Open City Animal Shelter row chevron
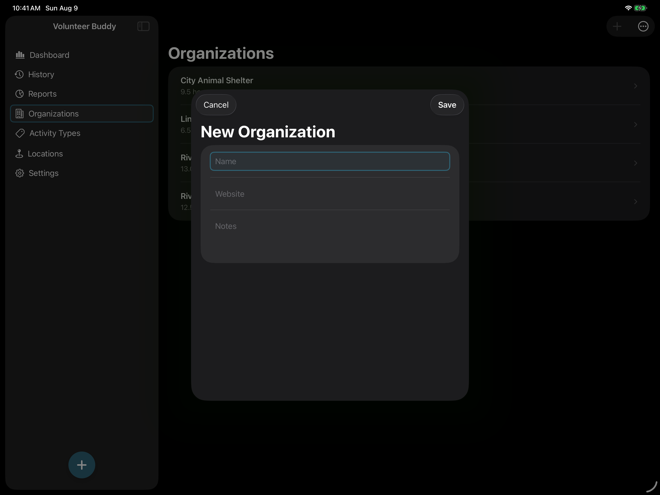660x495 pixels. pos(636,86)
